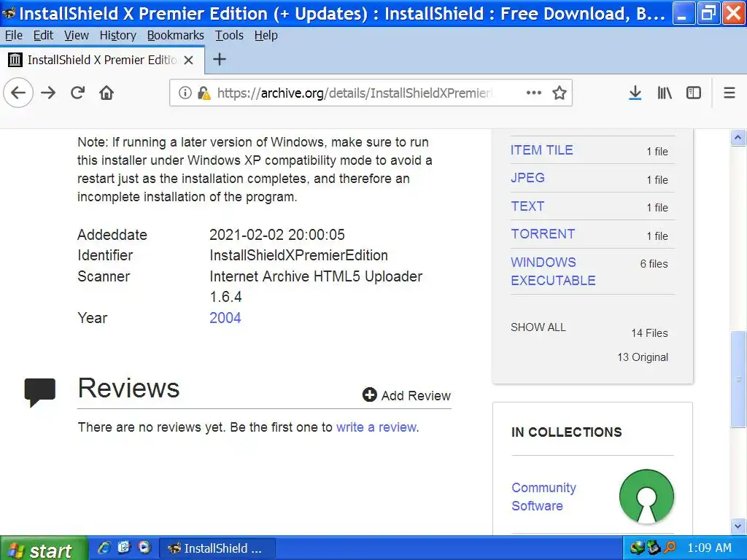Viewport: 747px width, 560px height.
Task: Open TEXT download option
Action: coord(527,206)
